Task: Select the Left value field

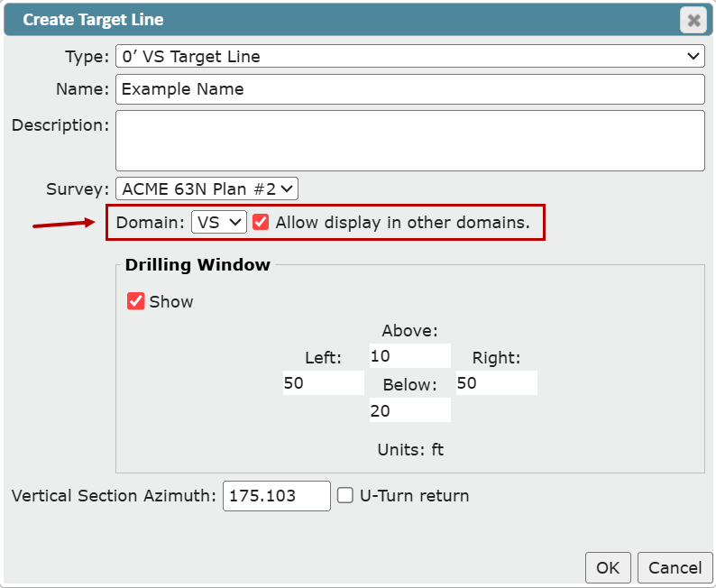Action: point(324,382)
